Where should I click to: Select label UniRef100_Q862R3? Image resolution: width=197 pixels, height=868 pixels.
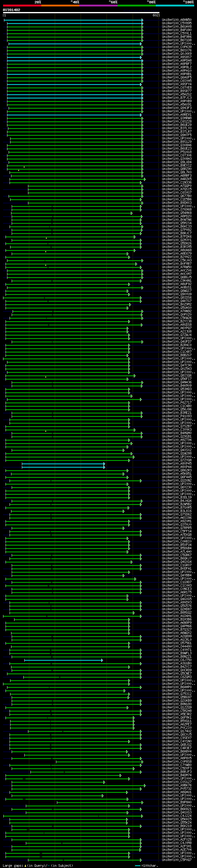click(x=177, y=470)
